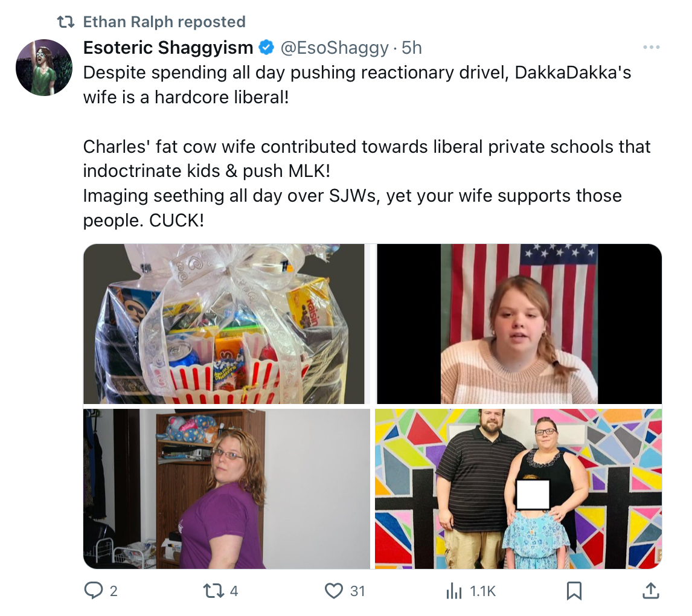Click the small repost arrows beside Ethan Ralph

[x=66, y=22]
